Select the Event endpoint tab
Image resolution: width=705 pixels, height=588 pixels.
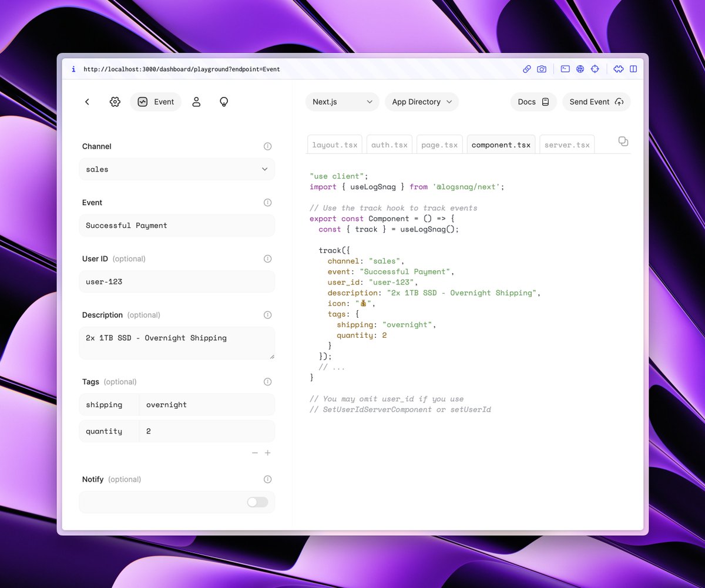(x=156, y=102)
